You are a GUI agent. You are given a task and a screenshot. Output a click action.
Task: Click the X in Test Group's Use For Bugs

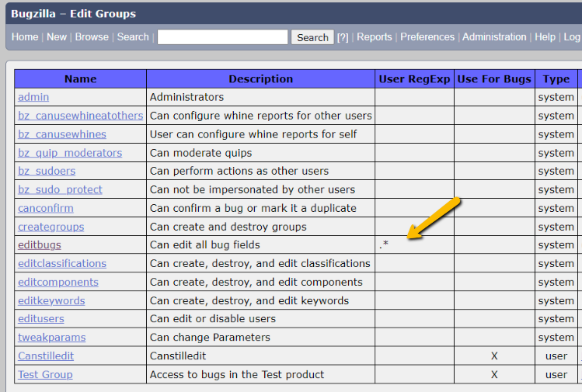494,375
